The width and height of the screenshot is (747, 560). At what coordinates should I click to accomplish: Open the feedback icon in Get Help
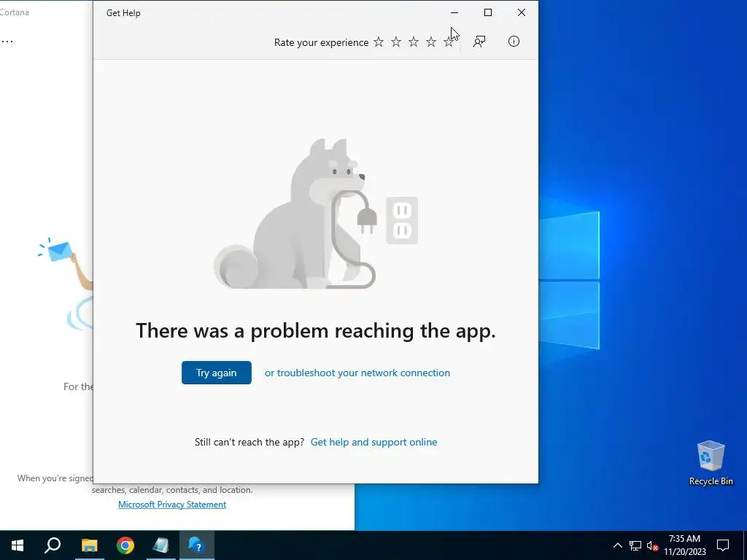tap(479, 42)
